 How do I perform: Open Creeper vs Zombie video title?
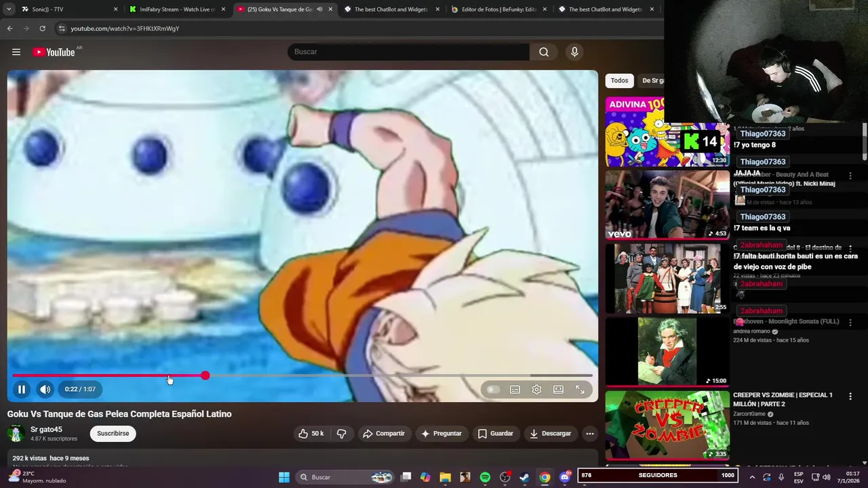click(x=783, y=399)
